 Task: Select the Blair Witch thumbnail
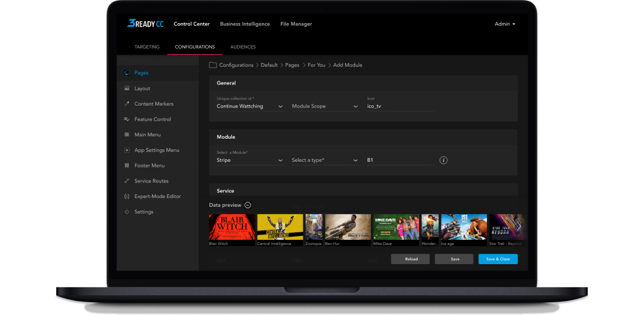(x=231, y=227)
